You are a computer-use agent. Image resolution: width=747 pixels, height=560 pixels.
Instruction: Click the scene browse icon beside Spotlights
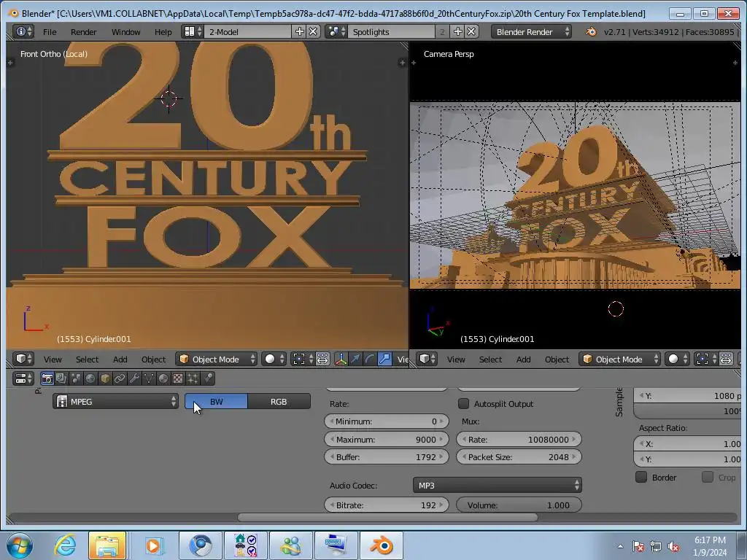coord(336,32)
